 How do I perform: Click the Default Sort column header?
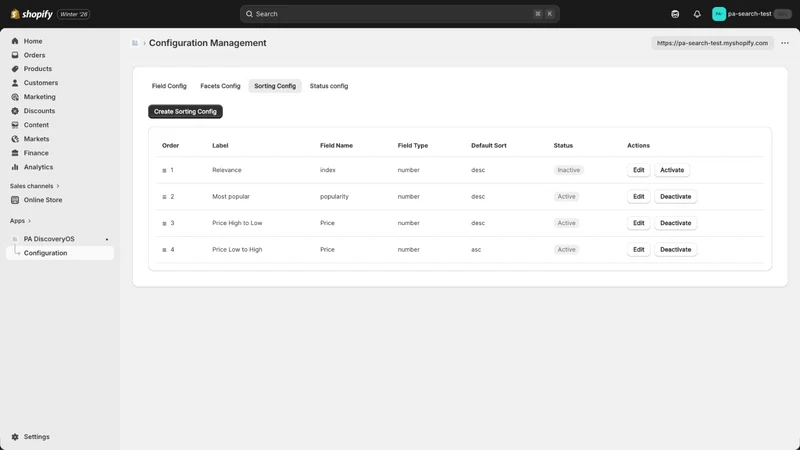pos(489,145)
